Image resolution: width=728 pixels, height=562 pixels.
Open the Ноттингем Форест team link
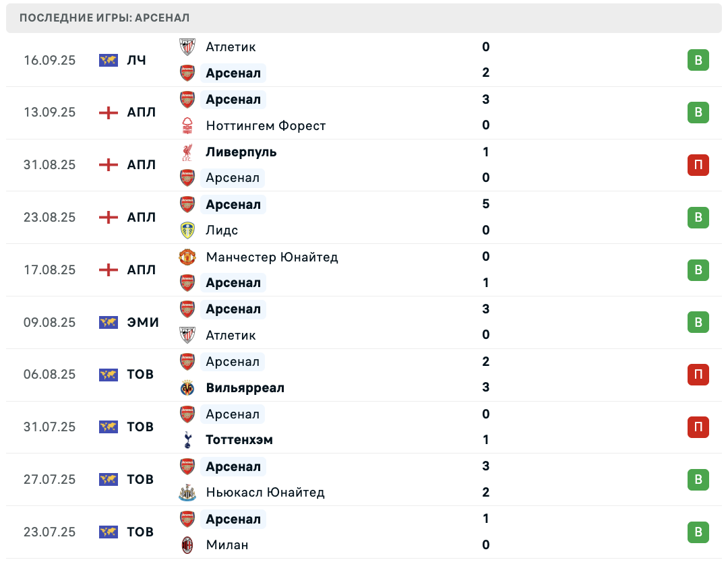266,126
